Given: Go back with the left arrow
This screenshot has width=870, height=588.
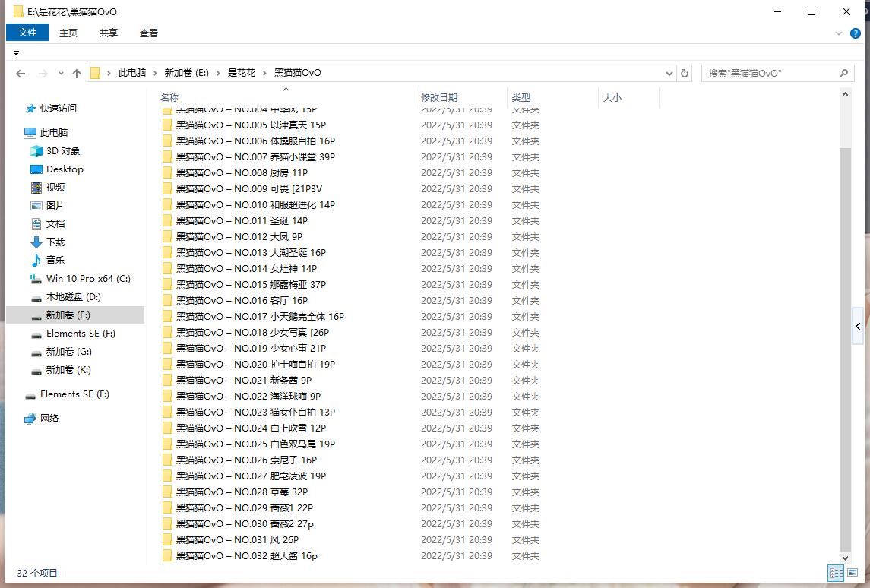Looking at the screenshot, I should pos(21,73).
